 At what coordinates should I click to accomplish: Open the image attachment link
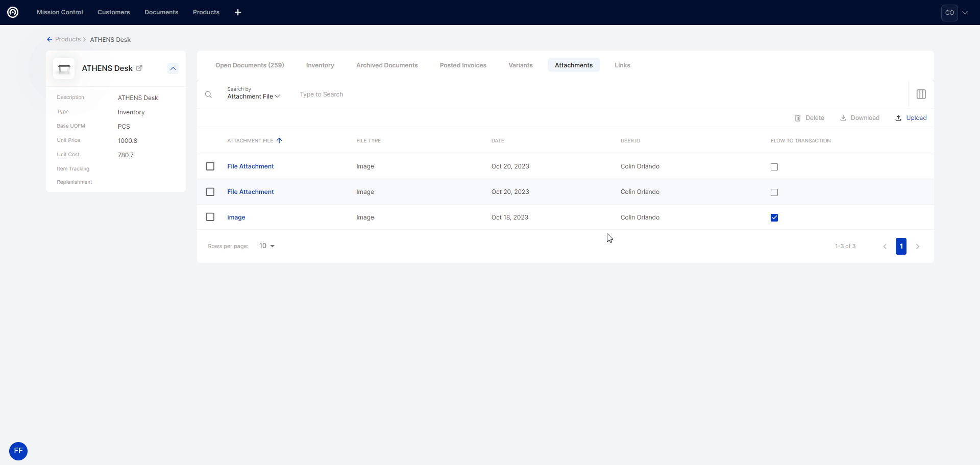tap(236, 217)
